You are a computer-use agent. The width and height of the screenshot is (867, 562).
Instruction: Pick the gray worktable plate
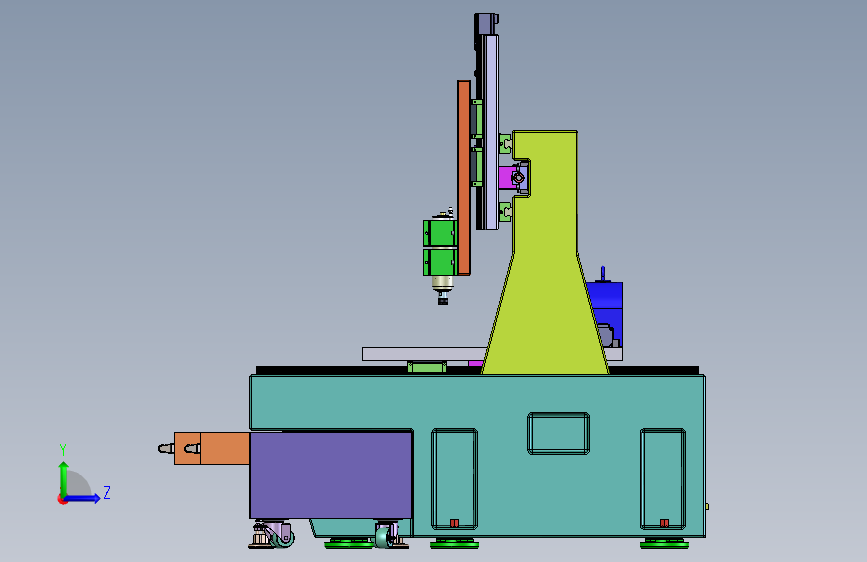pyautogui.click(x=424, y=354)
